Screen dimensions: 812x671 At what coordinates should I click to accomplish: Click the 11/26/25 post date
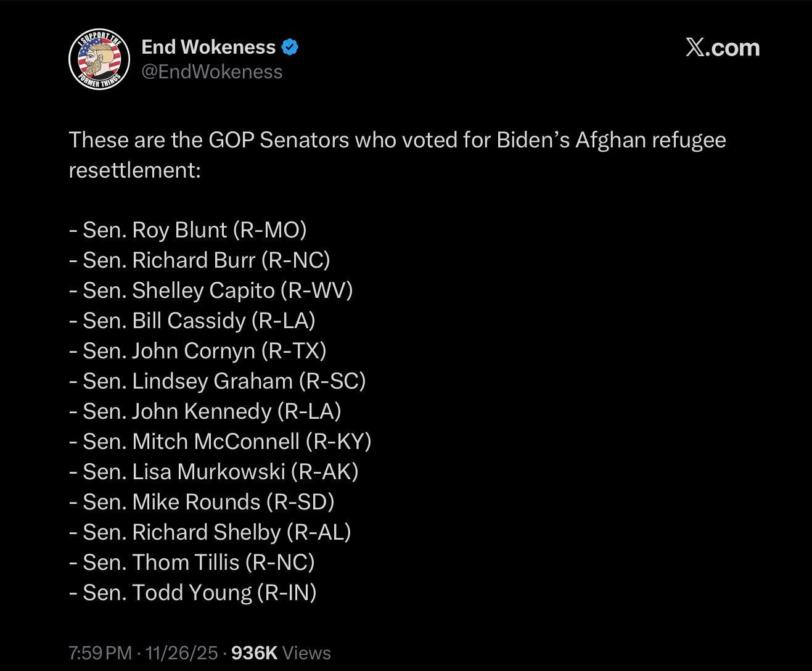coord(181,652)
